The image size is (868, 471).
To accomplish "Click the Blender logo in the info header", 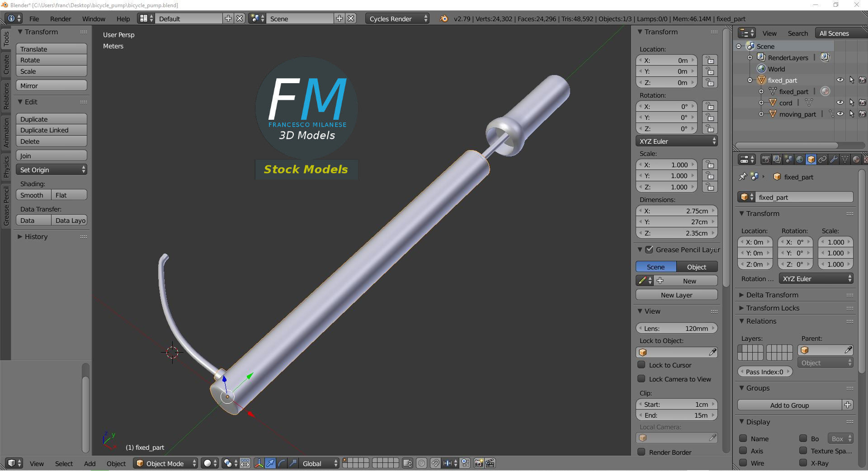I will pyautogui.click(x=444, y=19).
